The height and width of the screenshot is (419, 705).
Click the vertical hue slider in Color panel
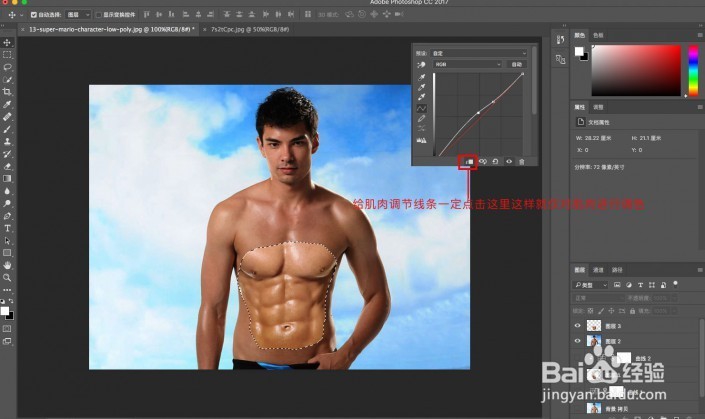[693, 70]
